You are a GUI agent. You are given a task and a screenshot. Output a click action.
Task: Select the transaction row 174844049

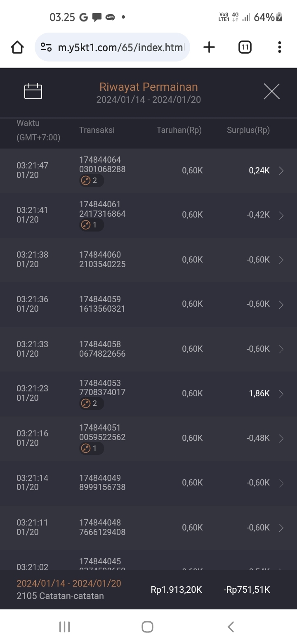tap(148, 483)
